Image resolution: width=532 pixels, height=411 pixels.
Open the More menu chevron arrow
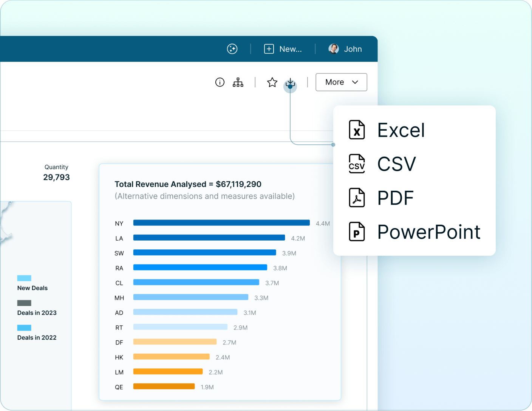[355, 82]
